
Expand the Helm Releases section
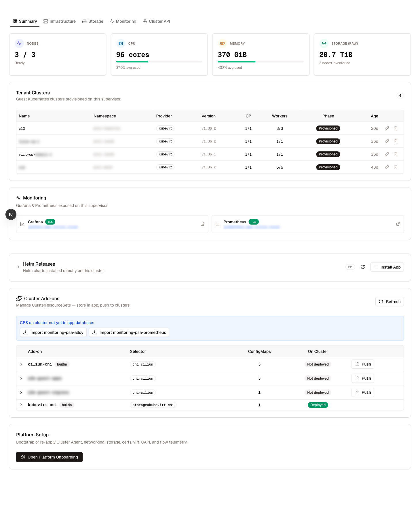[x=18, y=267]
